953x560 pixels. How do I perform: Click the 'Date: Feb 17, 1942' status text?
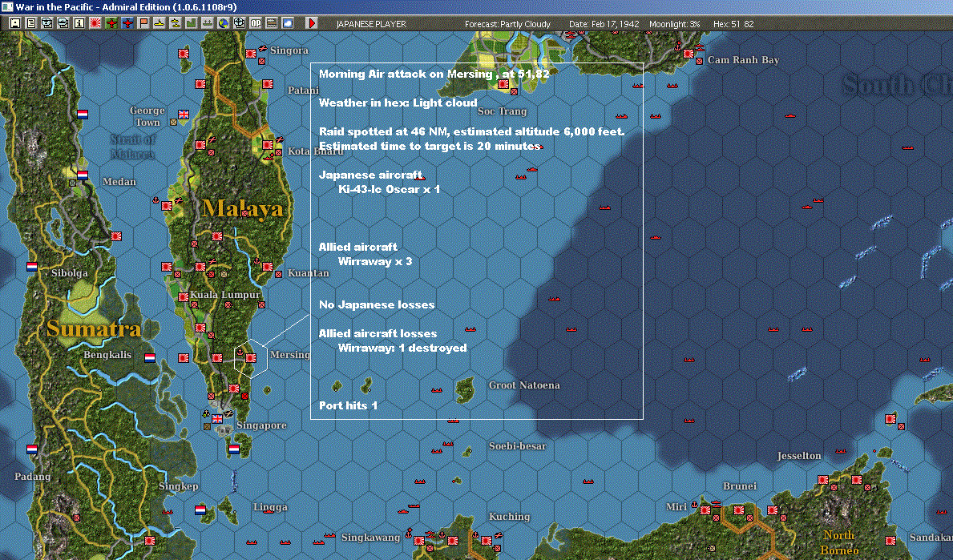[x=604, y=24]
